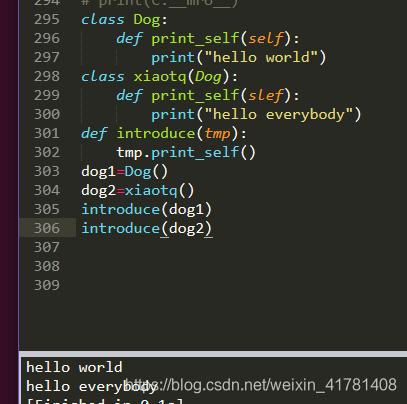The width and height of the screenshot is (407, 404).
Task: Click line number 295 in the gutter
Action: (47, 19)
